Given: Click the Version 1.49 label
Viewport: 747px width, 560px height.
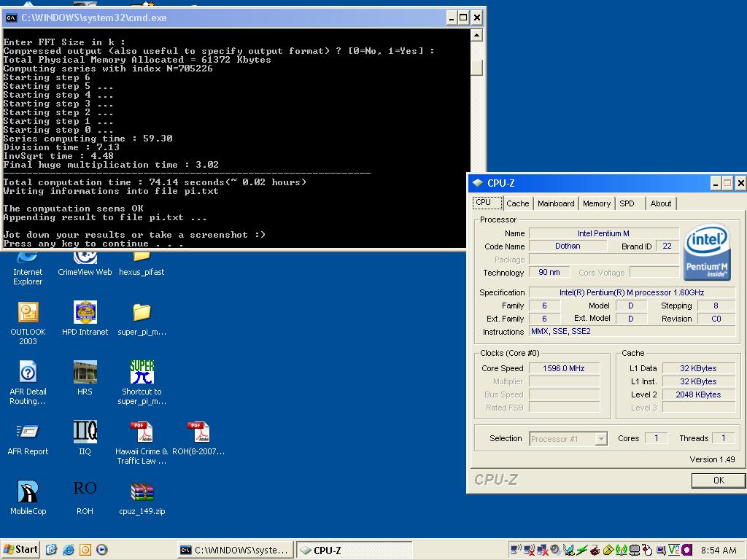Looking at the screenshot, I should click(712, 459).
